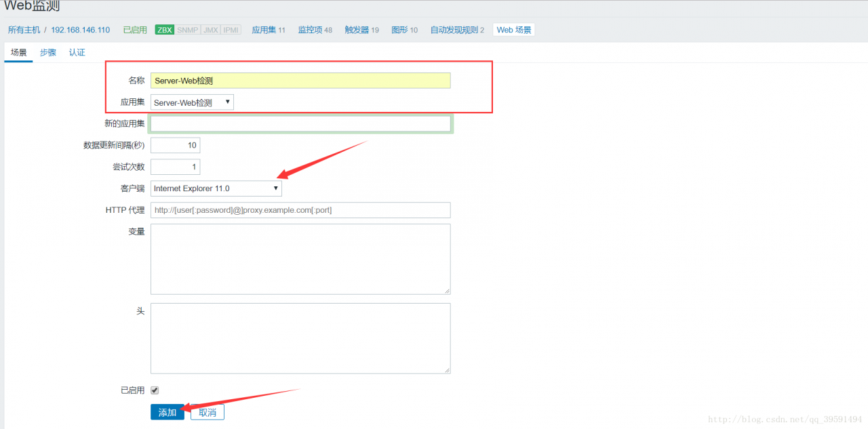This screenshot has width=868, height=429.
Task: Open the 应用集 application selection dropdown
Action: pyautogui.click(x=191, y=102)
